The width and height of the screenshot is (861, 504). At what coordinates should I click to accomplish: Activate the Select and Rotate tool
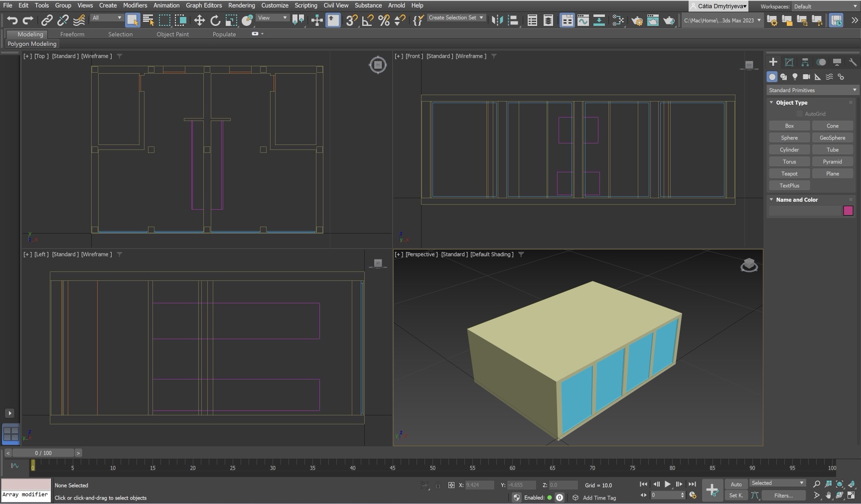(215, 20)
